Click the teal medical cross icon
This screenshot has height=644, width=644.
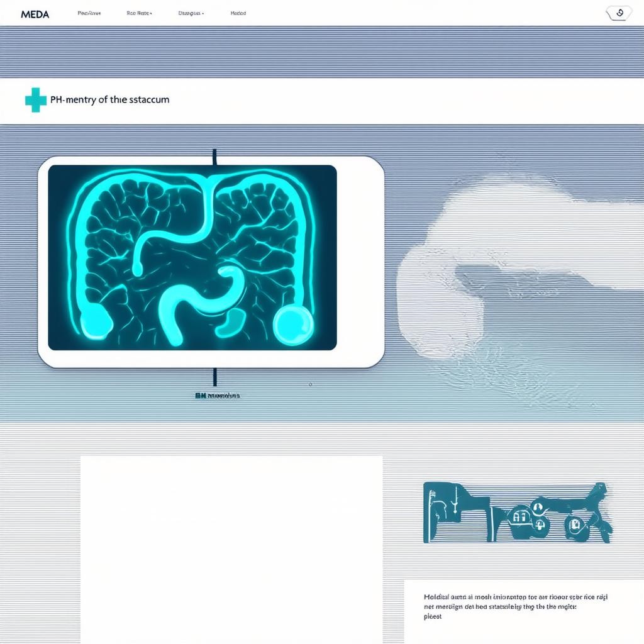36,100
